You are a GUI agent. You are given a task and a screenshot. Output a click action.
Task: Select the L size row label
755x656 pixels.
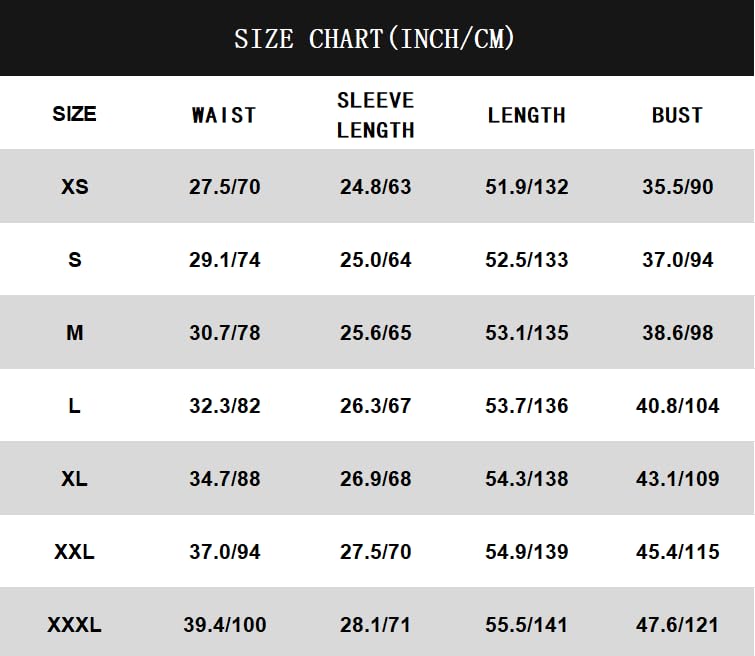pos(74,405)
